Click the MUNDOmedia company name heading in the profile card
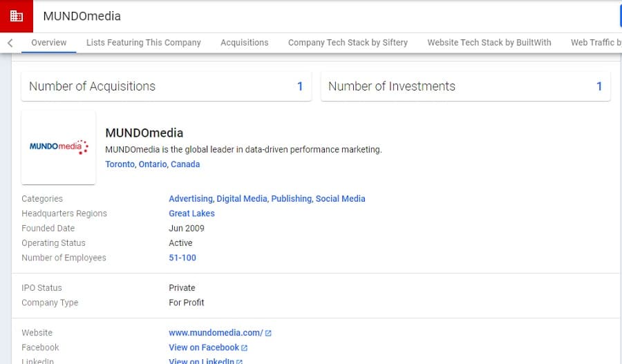Image resolution: width=622 pixels, height=364 pixels. 144,133
